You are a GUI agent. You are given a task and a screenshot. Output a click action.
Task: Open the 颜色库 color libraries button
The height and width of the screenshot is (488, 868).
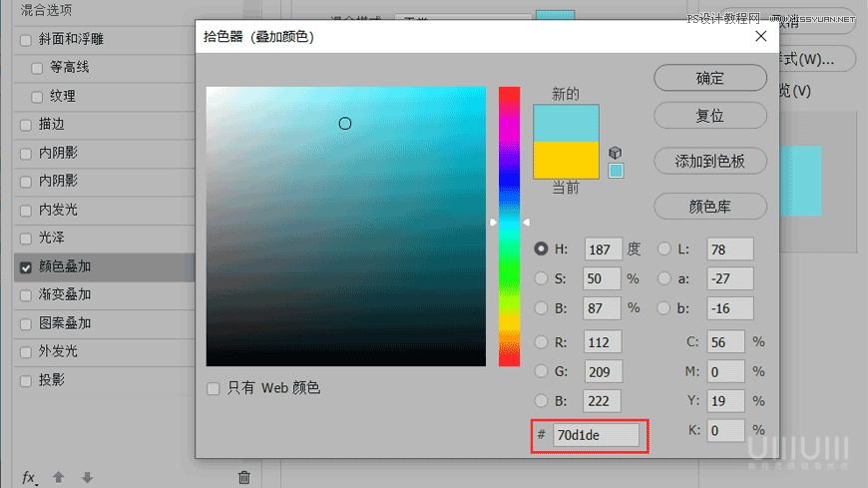710,207
